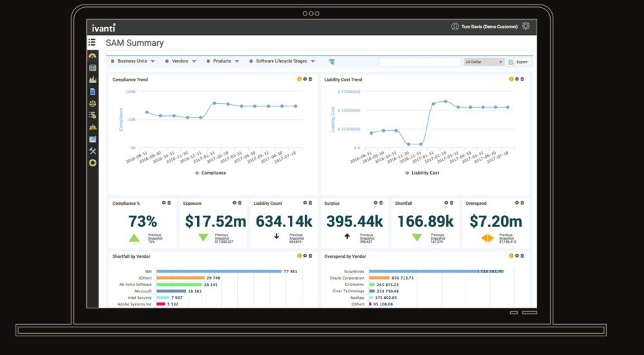The image size is (644, 355).
Task: Click orange info icon on Shortfall by Vendor
Action: click(299, 256)
